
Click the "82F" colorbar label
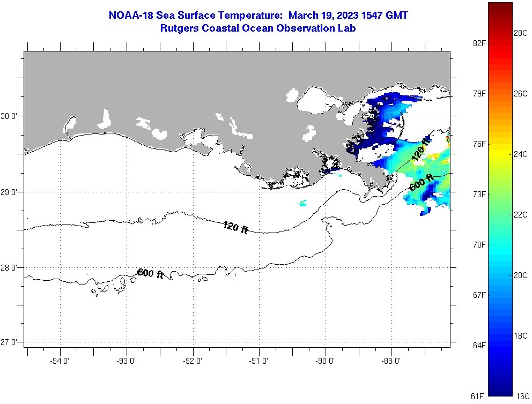479,43
